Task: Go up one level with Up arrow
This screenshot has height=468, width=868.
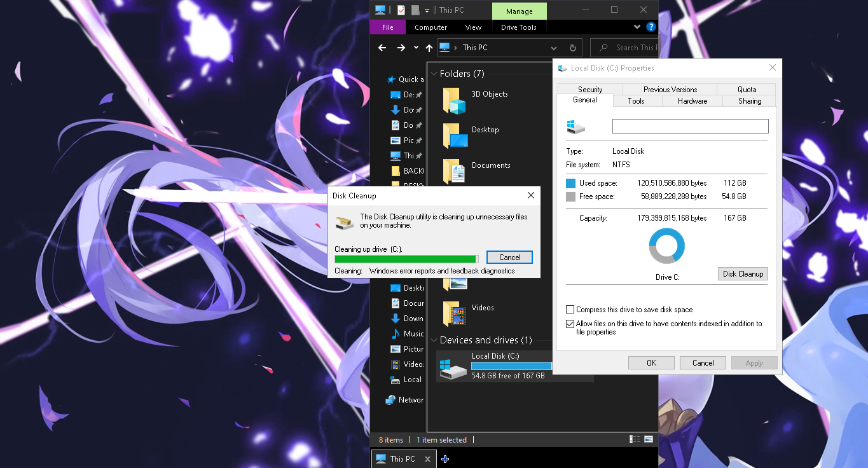Action: click(x=429, y=48)
